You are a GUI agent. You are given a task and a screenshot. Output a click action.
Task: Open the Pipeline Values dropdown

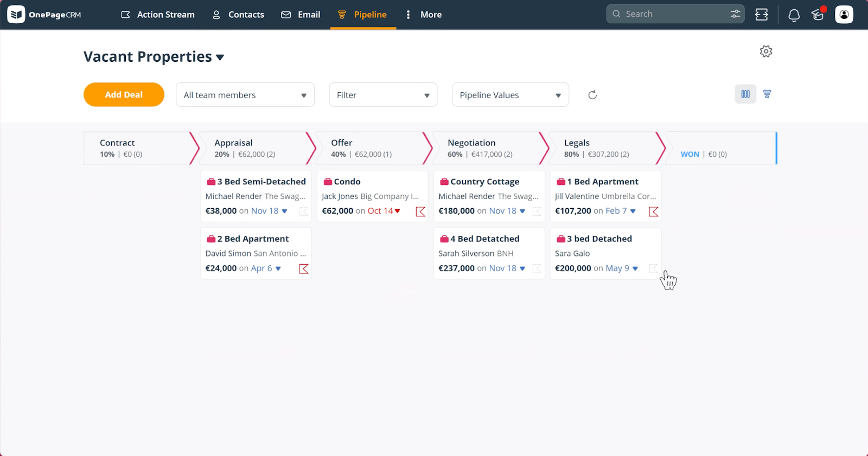[510, 95]
